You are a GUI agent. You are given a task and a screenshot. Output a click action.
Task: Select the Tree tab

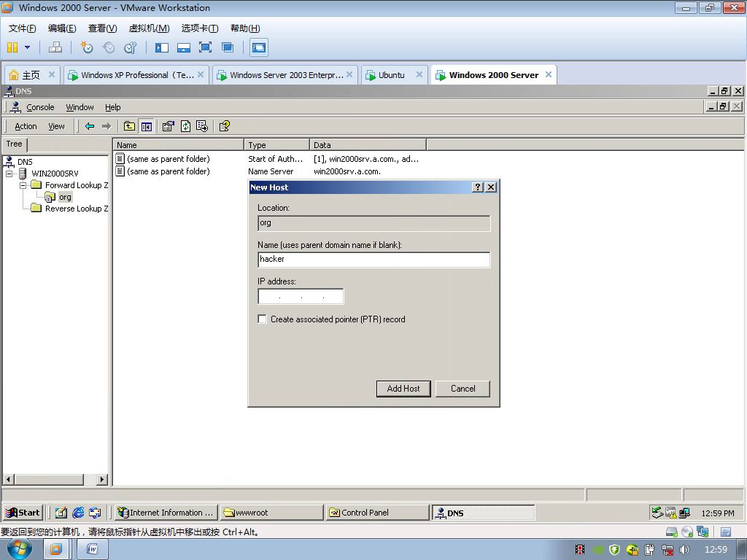pyautogui.click(x=15, y=144)
